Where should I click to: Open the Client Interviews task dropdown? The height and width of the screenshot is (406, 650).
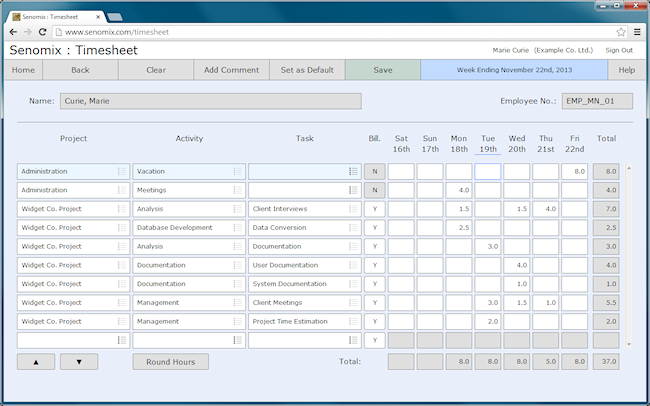coord(305,209)
